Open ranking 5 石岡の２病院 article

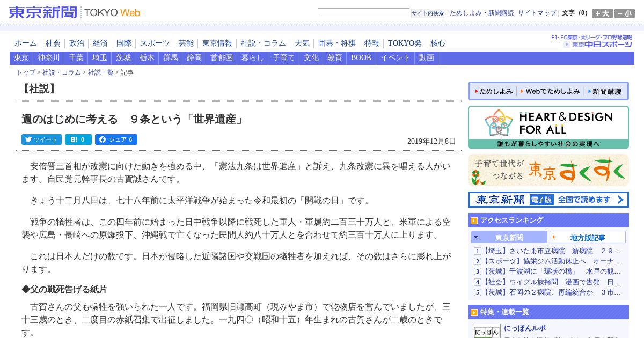click(552, 292)
